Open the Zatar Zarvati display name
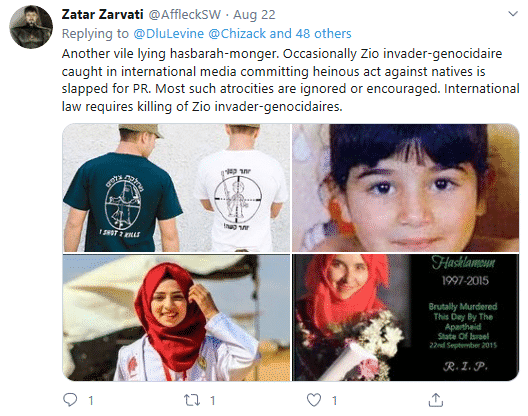 [x=102, y=14]
